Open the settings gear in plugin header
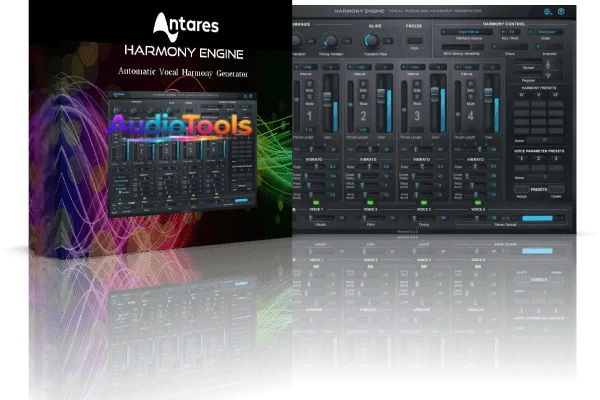The height and width of the screenshot is (400, 600). coord(548,12)
